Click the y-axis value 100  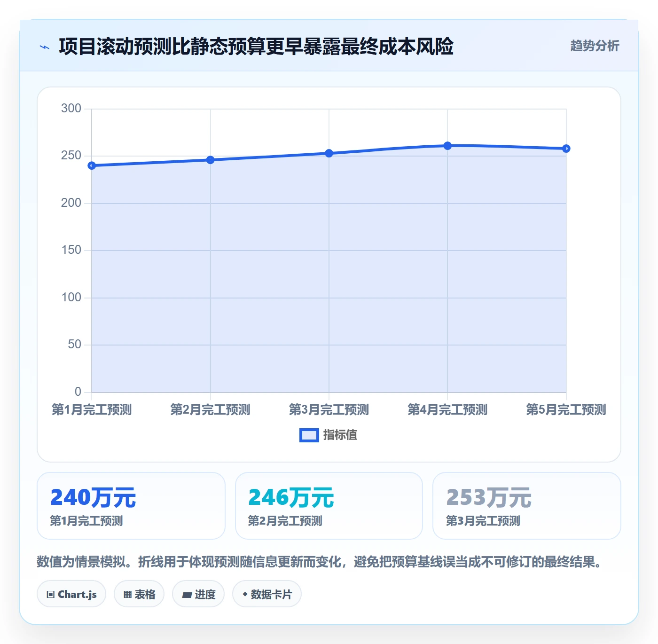(71, 298)
